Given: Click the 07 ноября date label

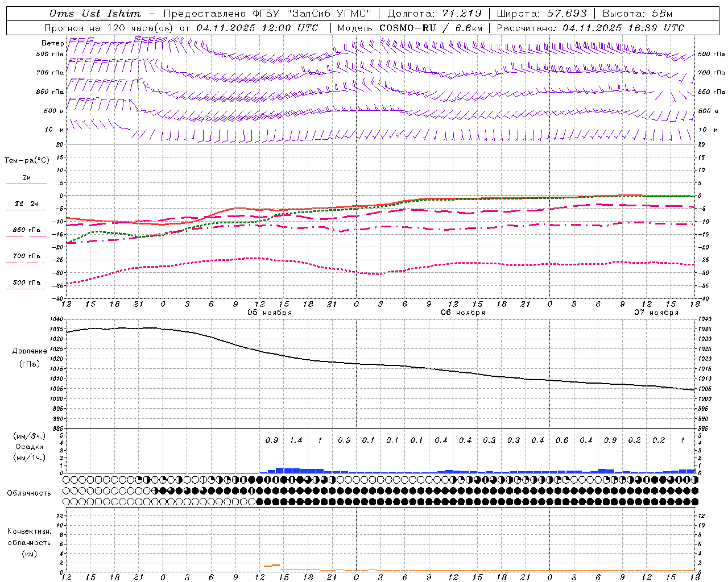Looking at the screenshot, I should coord(656,313).
